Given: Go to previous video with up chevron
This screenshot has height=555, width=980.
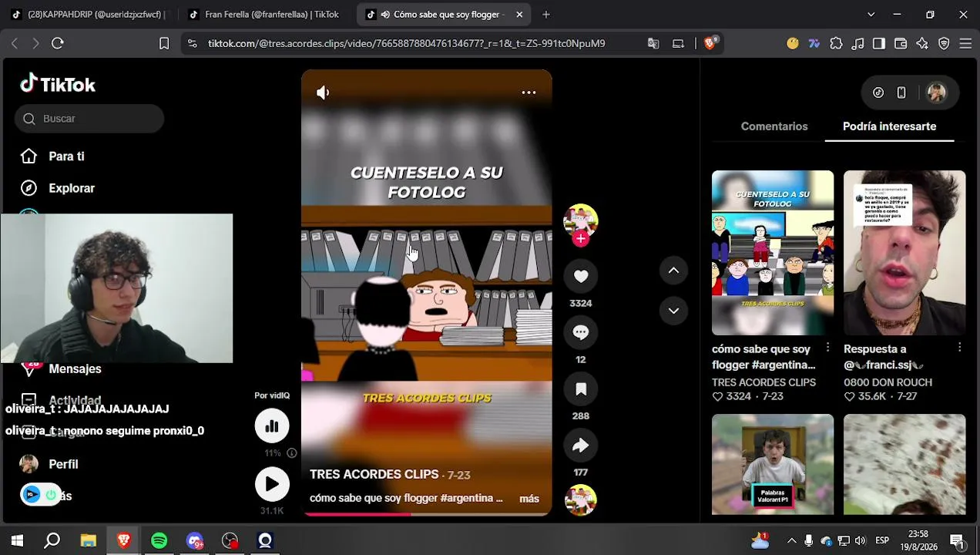Looking at the screenshot, I should (x=673, y=270).
